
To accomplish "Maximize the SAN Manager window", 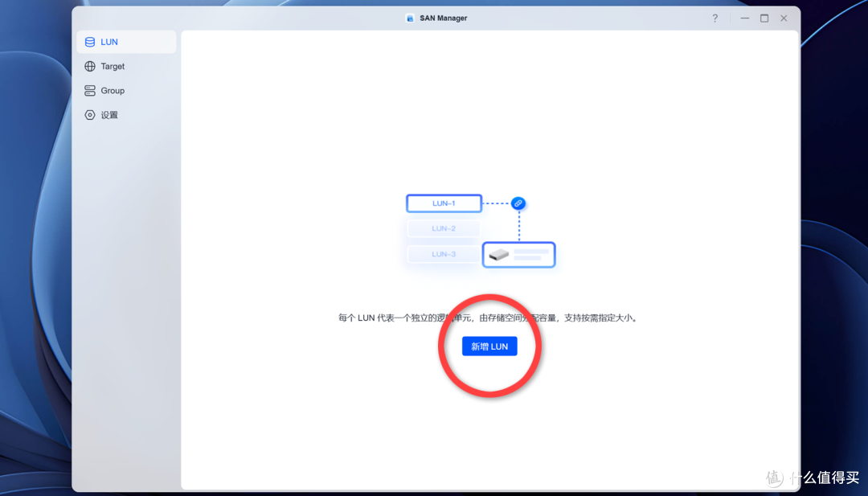I will (x=764, y=18).
